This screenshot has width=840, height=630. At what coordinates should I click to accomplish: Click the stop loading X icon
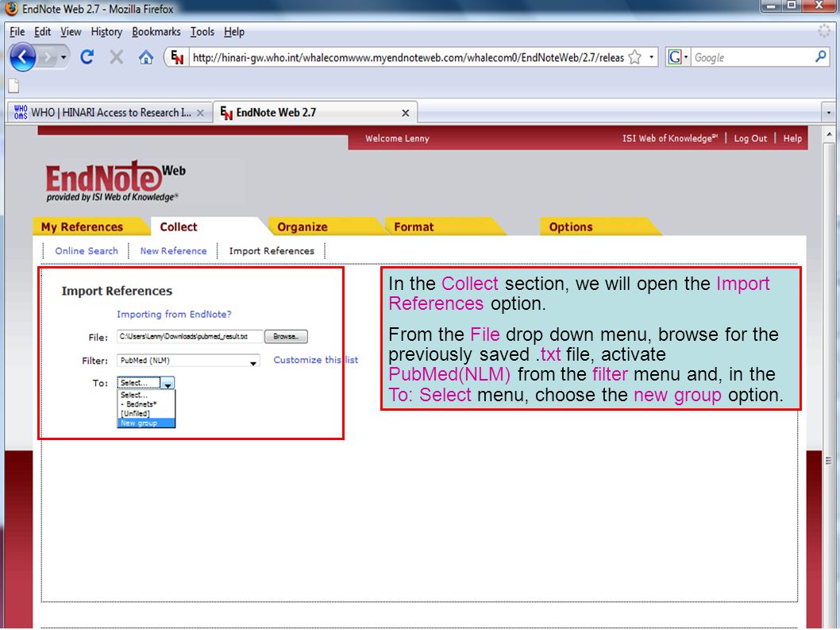coord(116,57)
